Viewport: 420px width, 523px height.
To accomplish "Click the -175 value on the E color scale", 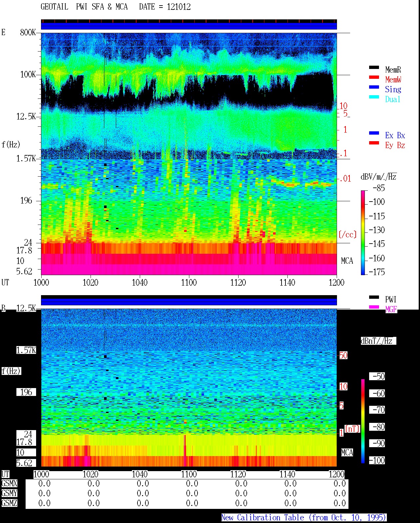I will [x=377, y=272].
